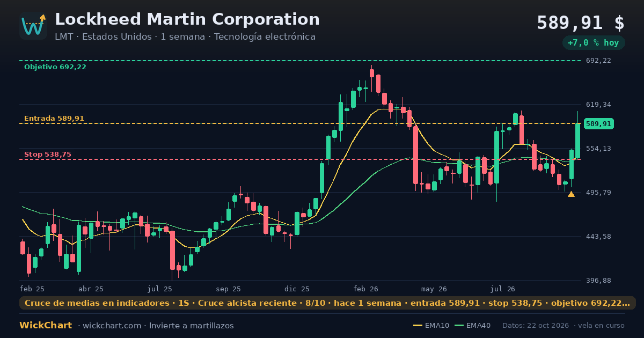
Task: Click the yellow signal triangle marker
Action: (x=571, y=194)
